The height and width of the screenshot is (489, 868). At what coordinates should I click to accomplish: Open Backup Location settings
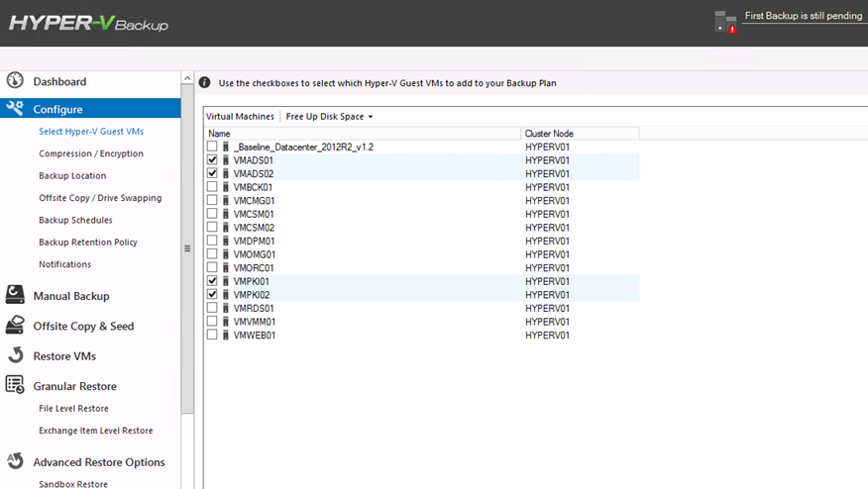72,175
